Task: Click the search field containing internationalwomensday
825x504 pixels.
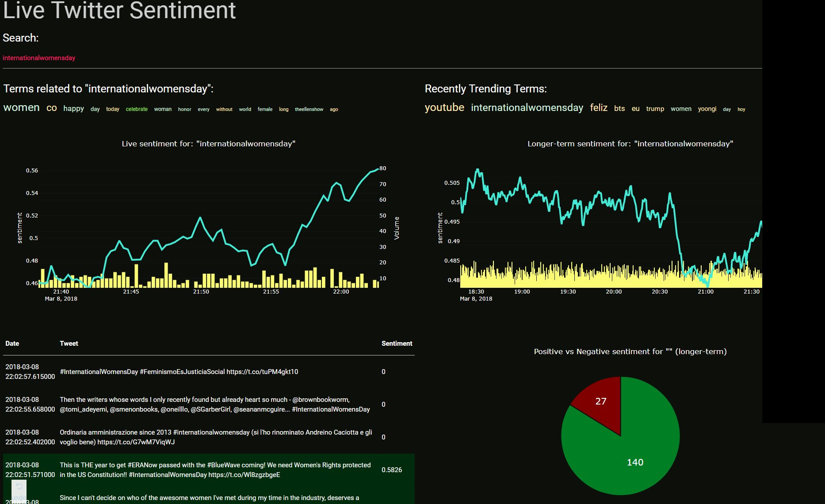Action: [39, 58]
